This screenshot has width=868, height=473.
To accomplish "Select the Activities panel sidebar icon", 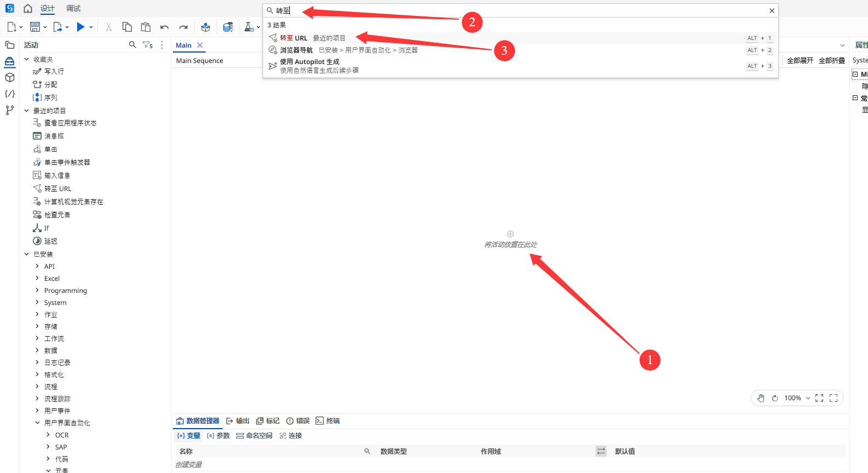I will tap(10, 61).
